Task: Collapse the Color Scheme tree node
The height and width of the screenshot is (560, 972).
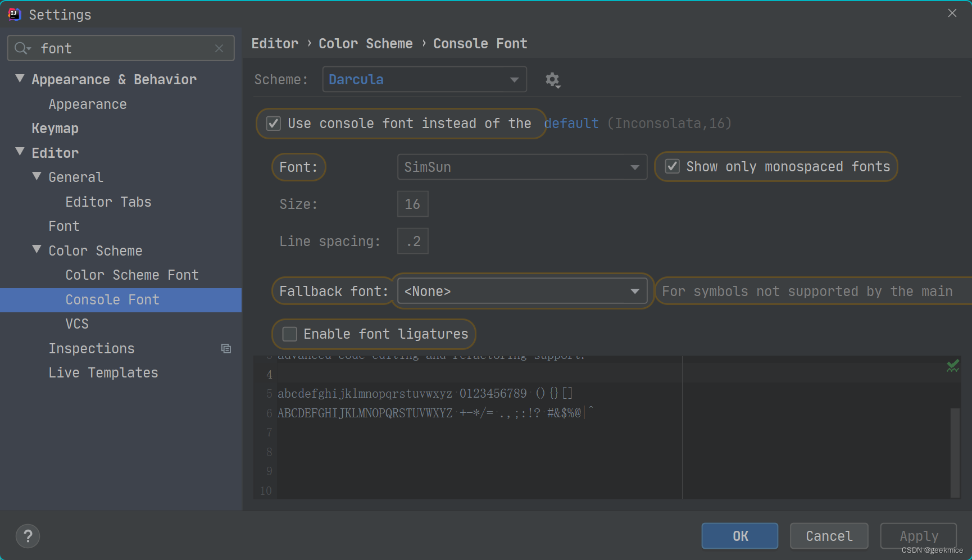Action: 37,249
